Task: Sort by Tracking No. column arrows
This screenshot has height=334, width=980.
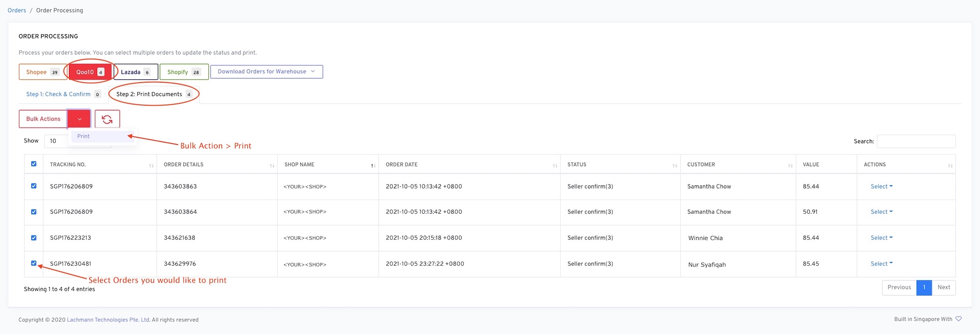Action: click(x=151, y=166)
